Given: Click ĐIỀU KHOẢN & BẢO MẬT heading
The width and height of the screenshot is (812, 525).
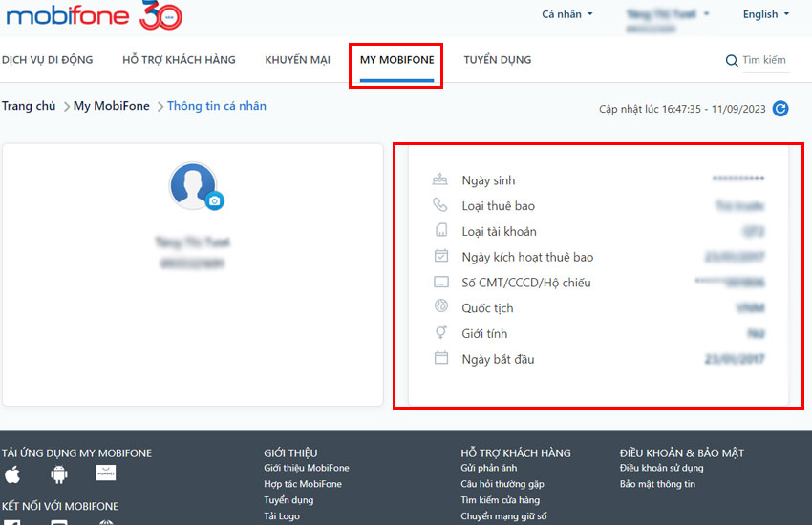Looking at the screenshot, I should point(681,453).
